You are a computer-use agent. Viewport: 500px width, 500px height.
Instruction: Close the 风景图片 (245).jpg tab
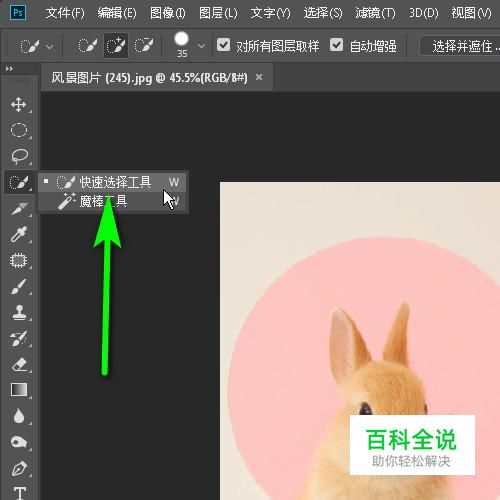tap(259, 77)
